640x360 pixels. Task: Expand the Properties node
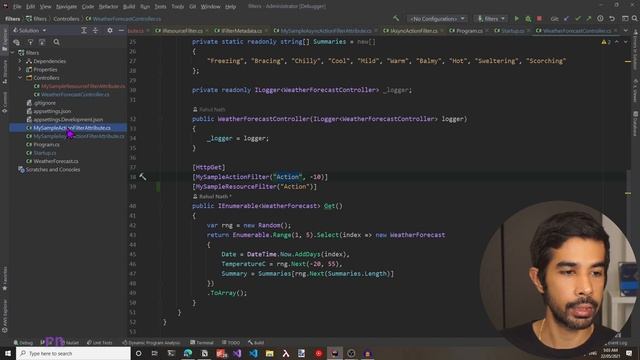click(20, 69)
